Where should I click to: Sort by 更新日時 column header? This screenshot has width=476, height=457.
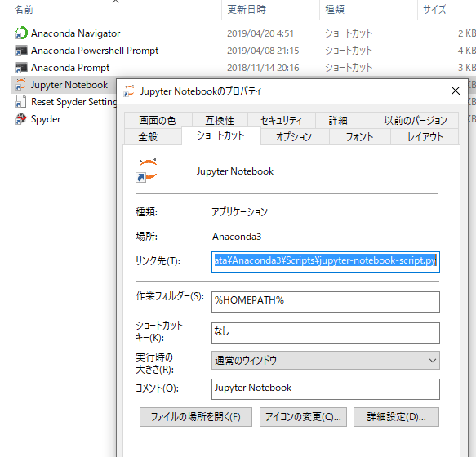coord(247,10)
